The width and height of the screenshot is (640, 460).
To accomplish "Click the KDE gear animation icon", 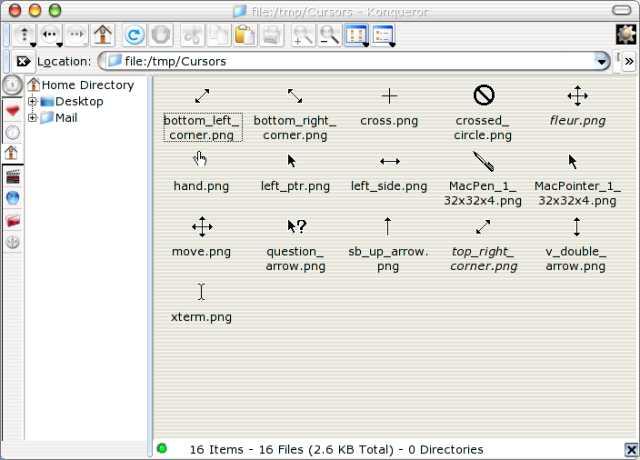I will (x=626, y=34).
